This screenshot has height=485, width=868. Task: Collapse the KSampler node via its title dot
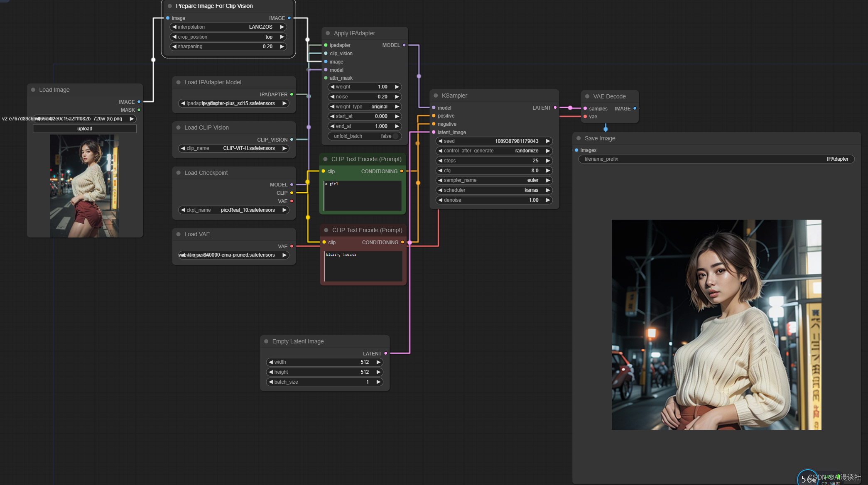(436, 96)
